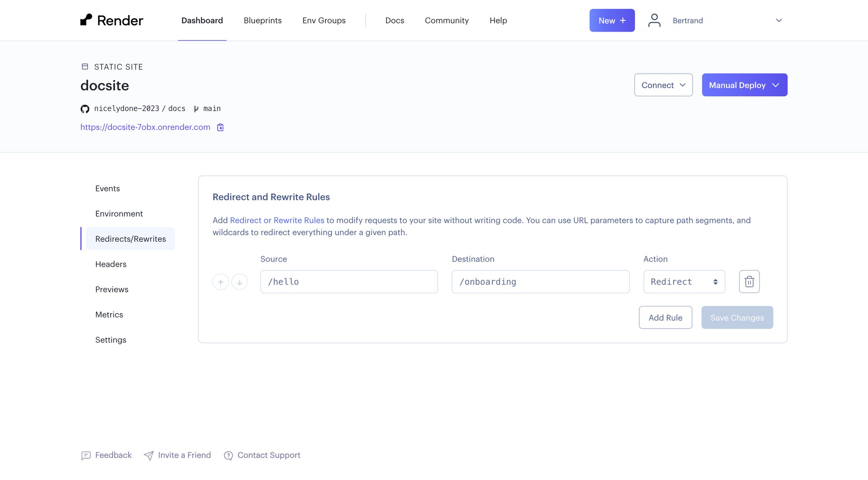
Task: Open the Redirect or Rewrite Rules link
Action: pyautogui.click(x=277, y=220)
